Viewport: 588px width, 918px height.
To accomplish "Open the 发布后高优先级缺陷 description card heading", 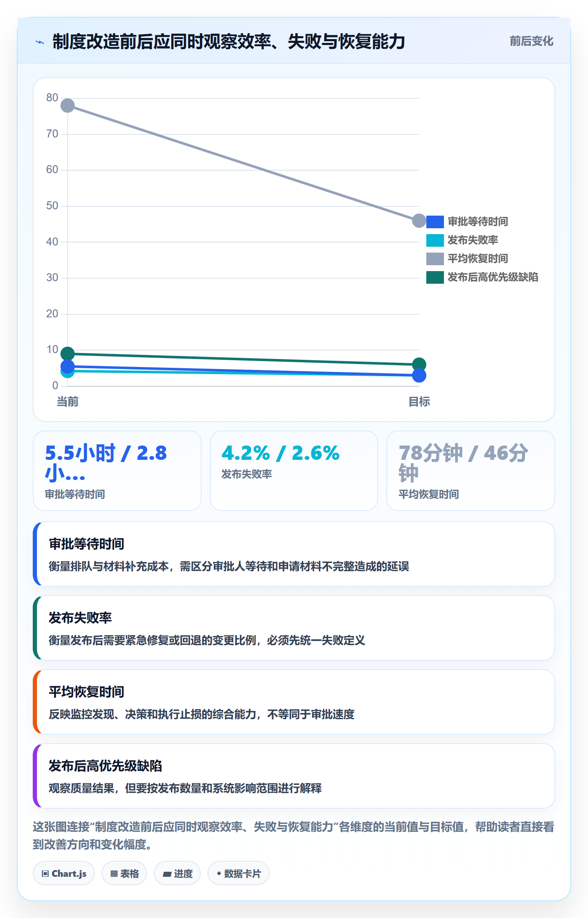I will 105,766.
